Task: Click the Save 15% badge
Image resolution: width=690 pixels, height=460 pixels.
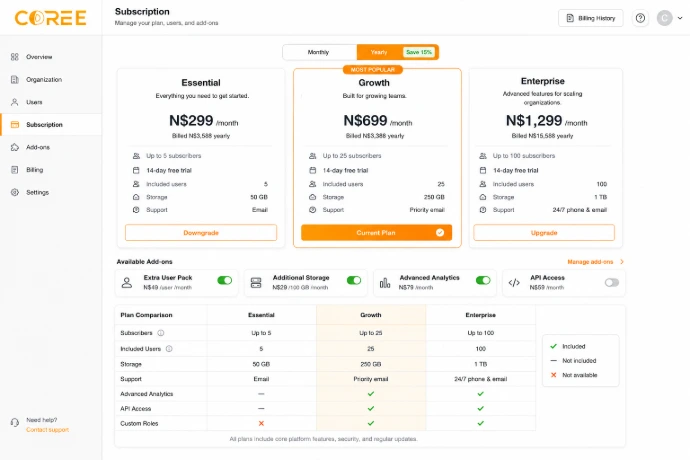Action: coord(418,52)
